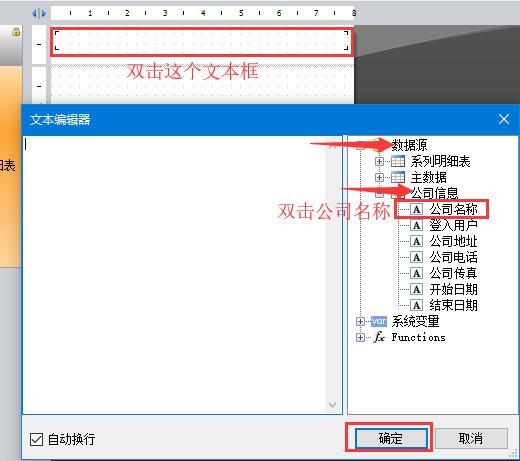Screen dimensions: 520x461
Task: Click the lock icon beside the band
Action: point(16,32)
